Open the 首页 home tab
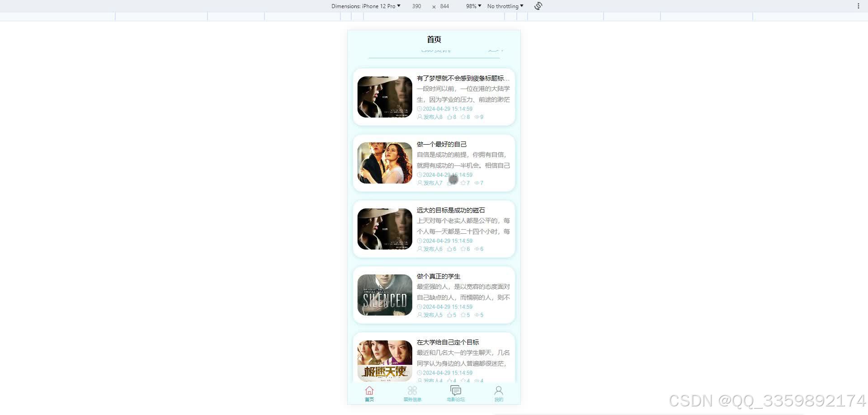This screenshot has height=415, width=868. click(x=369, y=394)
